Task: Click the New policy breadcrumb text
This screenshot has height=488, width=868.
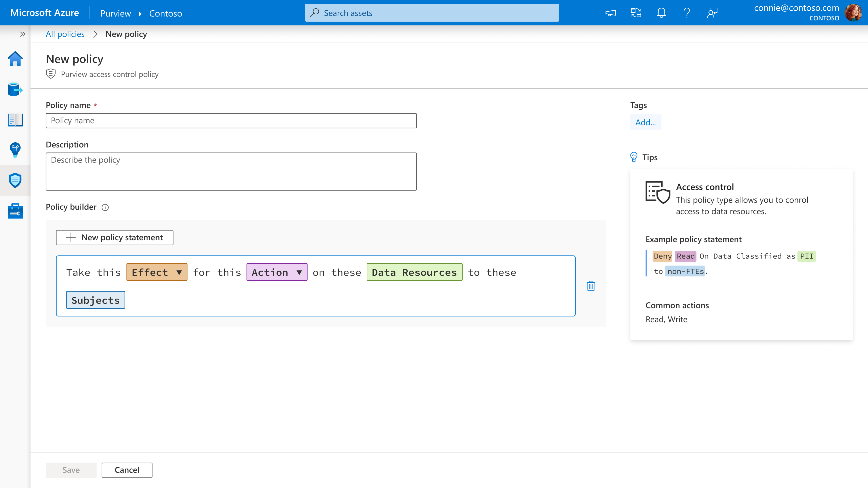Action: pyautogui.click(x=126, y=34)
